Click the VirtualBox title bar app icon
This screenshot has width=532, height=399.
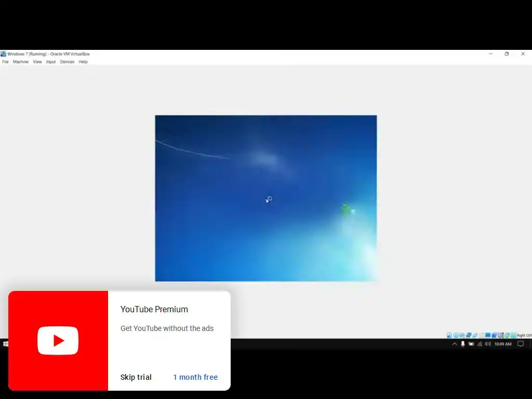coord(4,54)
